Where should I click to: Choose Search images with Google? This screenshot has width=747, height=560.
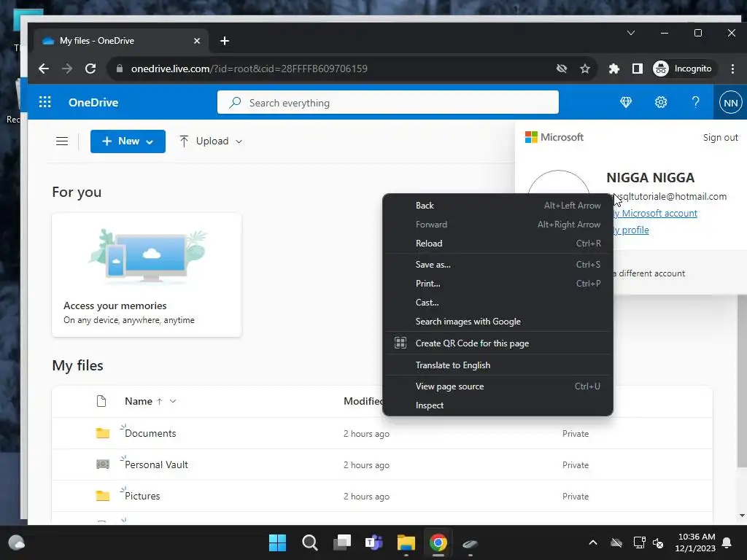pos(498,322)
